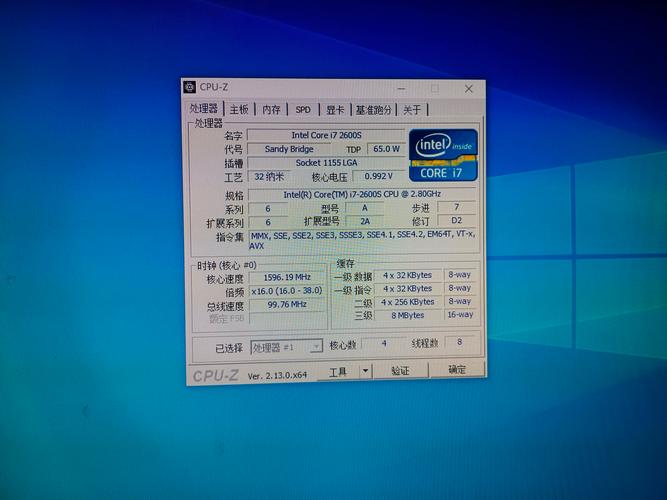This screenshot has width=667, height=500.
Task: Click the core speed value 1596.19 MHz
Action: pos(287,277)
